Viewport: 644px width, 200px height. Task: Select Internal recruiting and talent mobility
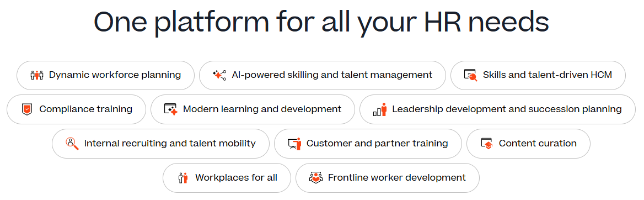(x=160, y=144)
